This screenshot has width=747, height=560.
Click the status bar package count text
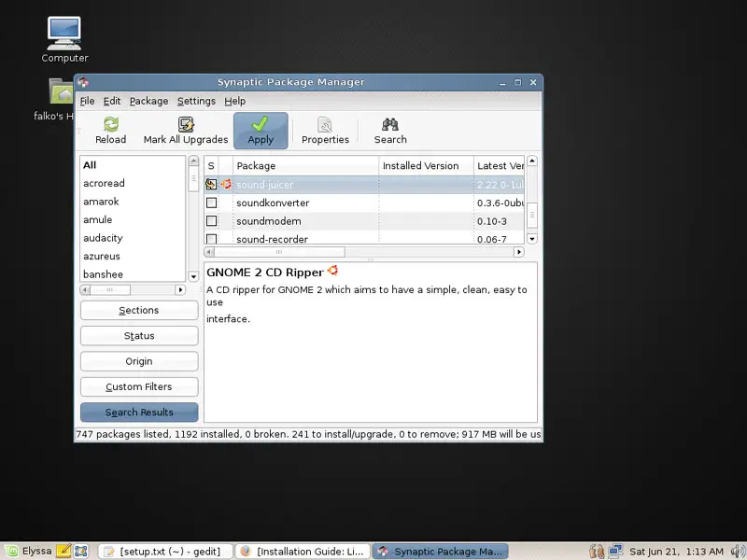coord(308,434)
